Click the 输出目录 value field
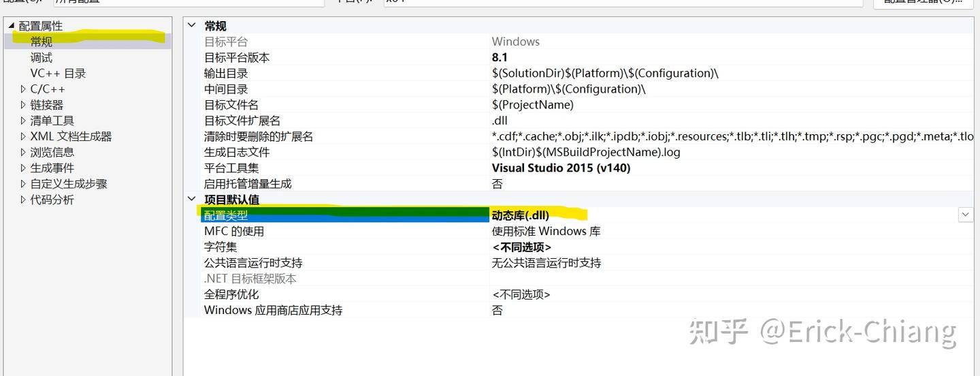Screen dimensions: 980x376 604,74
